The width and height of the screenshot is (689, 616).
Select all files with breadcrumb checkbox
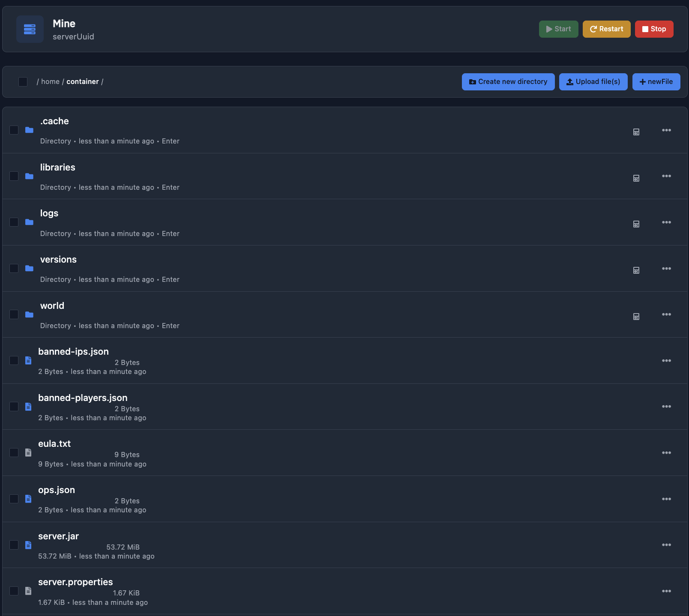(23, 82)
